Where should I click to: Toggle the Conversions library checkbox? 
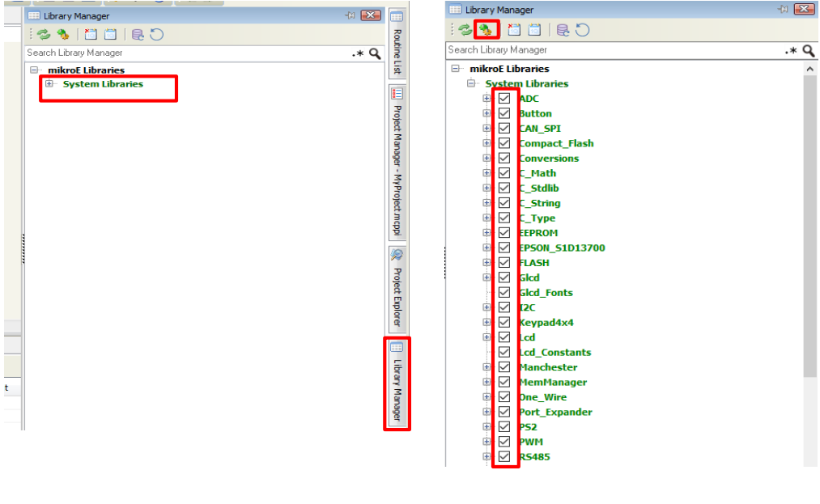(504, 159)
